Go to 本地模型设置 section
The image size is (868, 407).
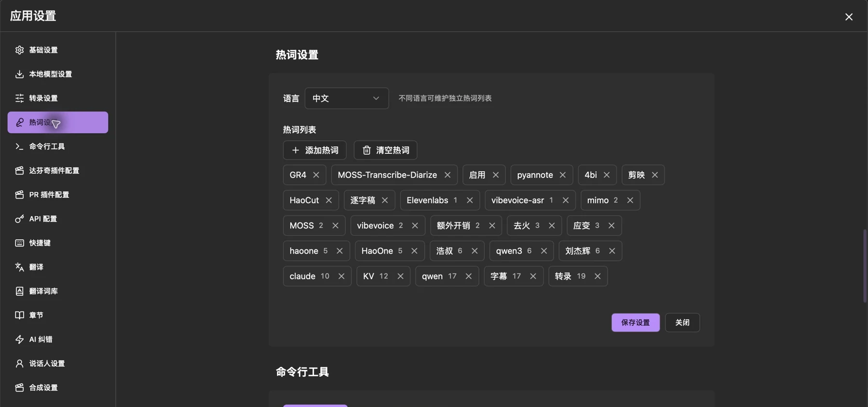[x=58, y=74]
